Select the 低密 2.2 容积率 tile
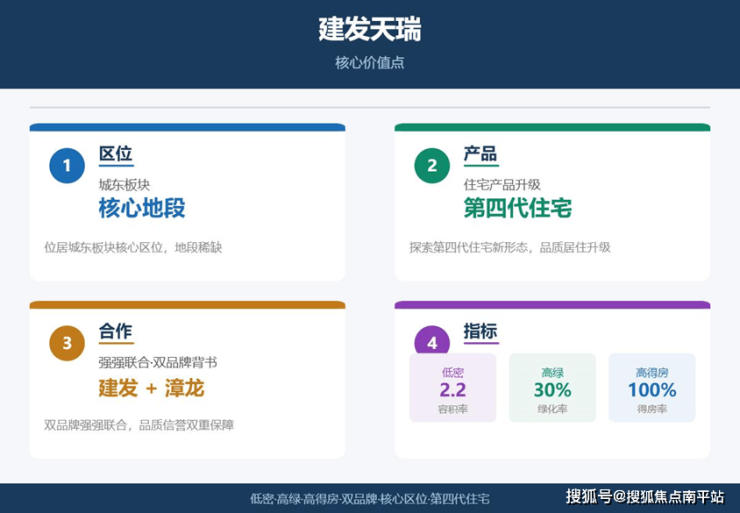This screenshot has width=740, height=513. pyautogui.click(x=453, y=388)
